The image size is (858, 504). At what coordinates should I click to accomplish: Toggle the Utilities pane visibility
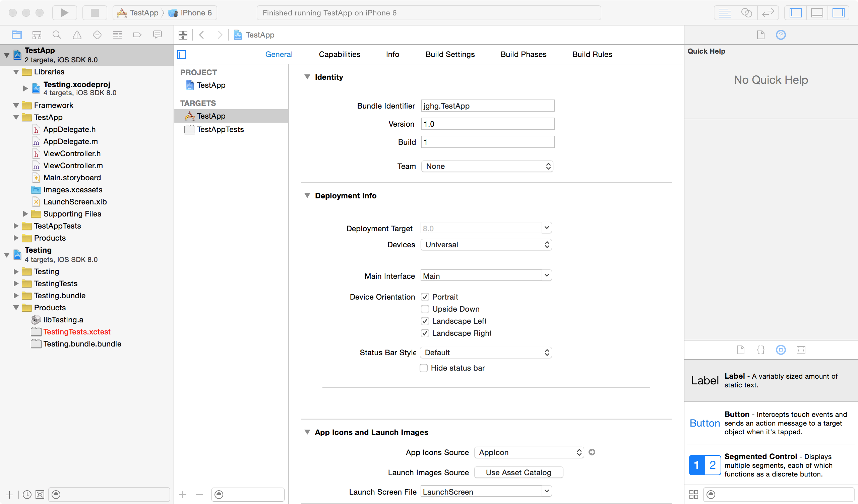click(838, 13)
